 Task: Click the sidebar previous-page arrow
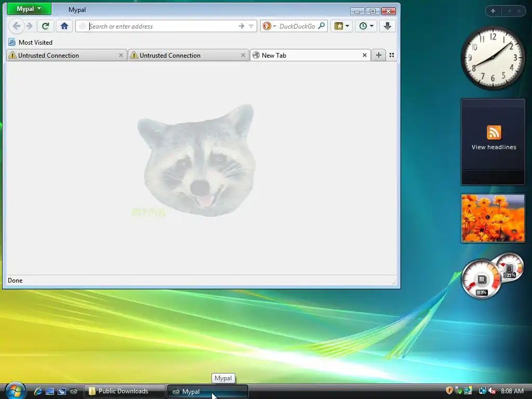tap(509, 11)
